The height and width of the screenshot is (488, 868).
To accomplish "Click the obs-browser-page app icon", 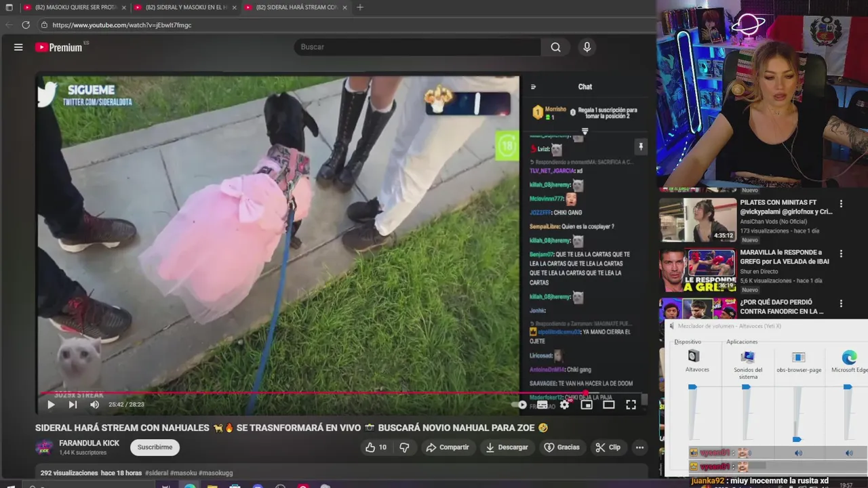I will (799, 357).
